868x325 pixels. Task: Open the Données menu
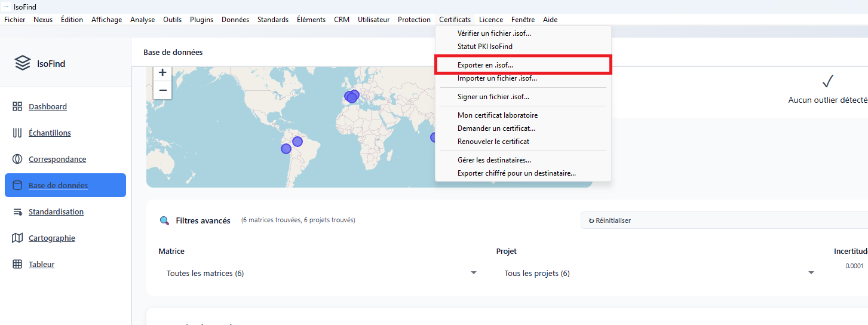click(x=235, y=20)
